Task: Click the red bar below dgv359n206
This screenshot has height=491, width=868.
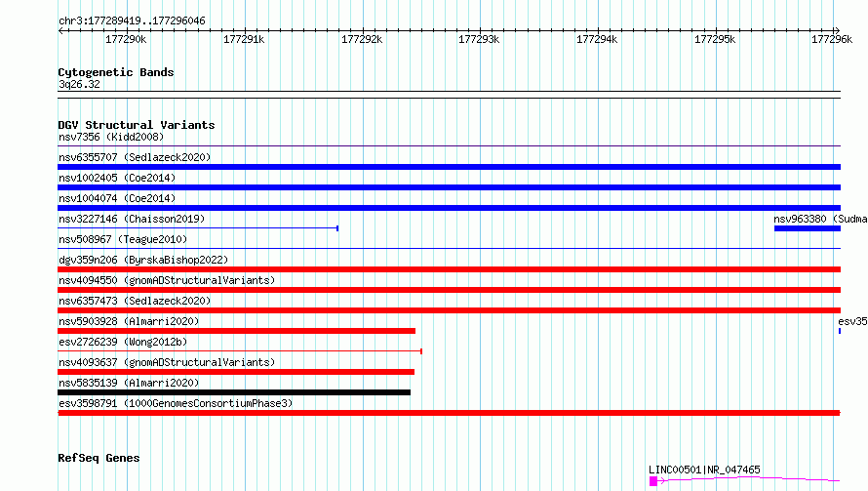Action: click(x=449, y=269)
